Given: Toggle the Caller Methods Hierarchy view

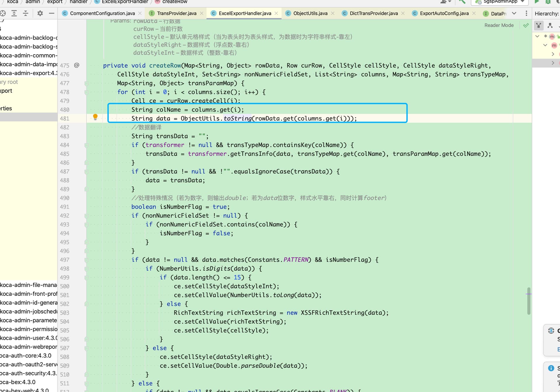Looking at the screenshot, I should [539, 25].
